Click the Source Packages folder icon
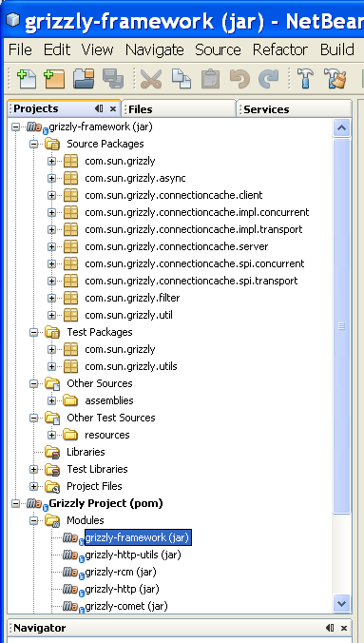The height and width of the screenshot is (643, 364). point(52,144)
